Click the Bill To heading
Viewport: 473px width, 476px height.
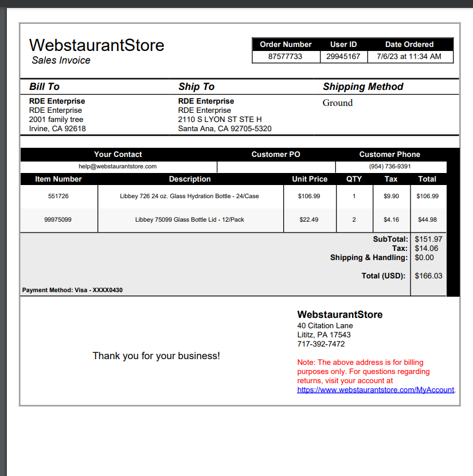point(44,86)
